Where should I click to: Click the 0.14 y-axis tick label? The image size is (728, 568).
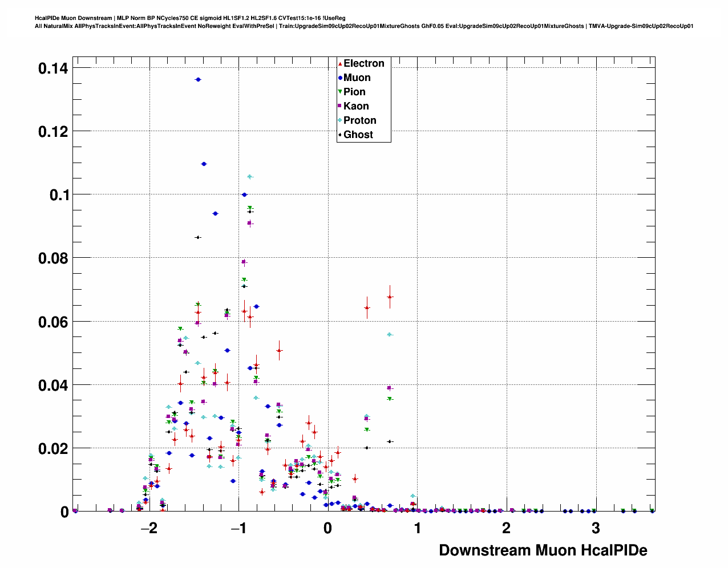pos(52,68)
